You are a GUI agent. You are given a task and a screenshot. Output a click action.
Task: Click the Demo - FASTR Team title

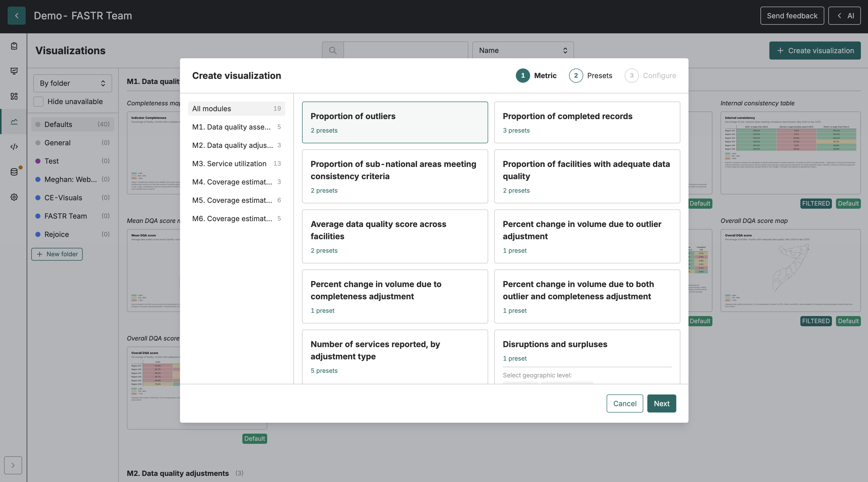83,16
